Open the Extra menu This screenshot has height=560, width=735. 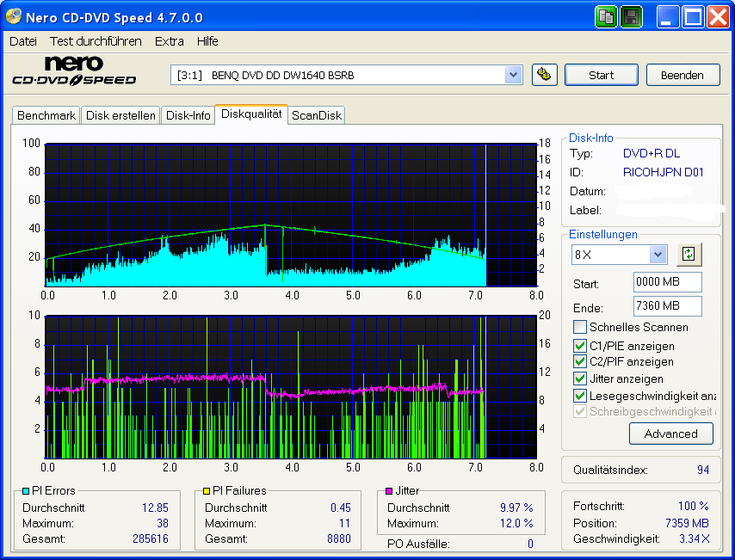tap(169, 40)
